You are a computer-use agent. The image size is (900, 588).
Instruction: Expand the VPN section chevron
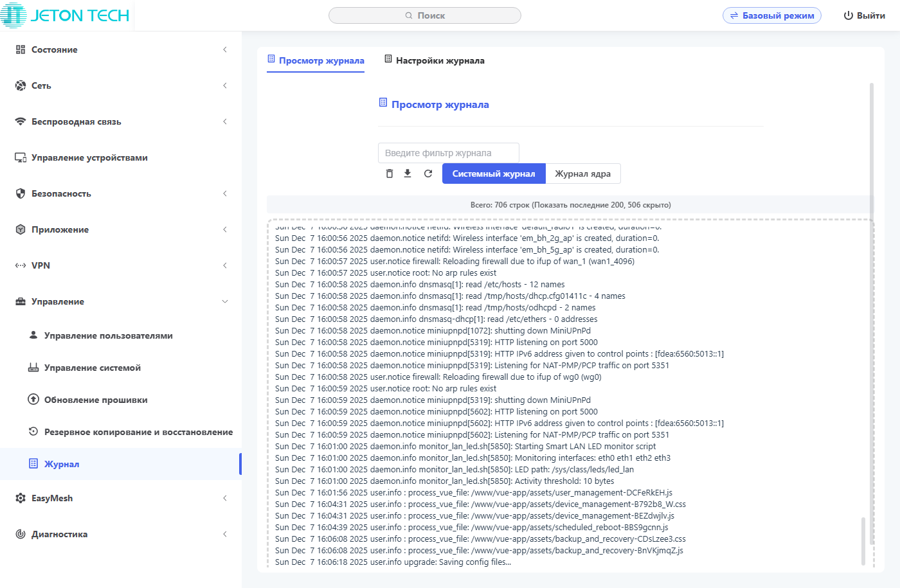click(225, 265)
